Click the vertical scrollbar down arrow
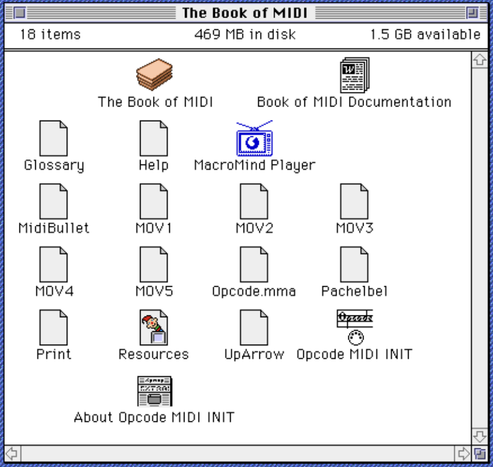493x467 pixels. click(480, 436)
